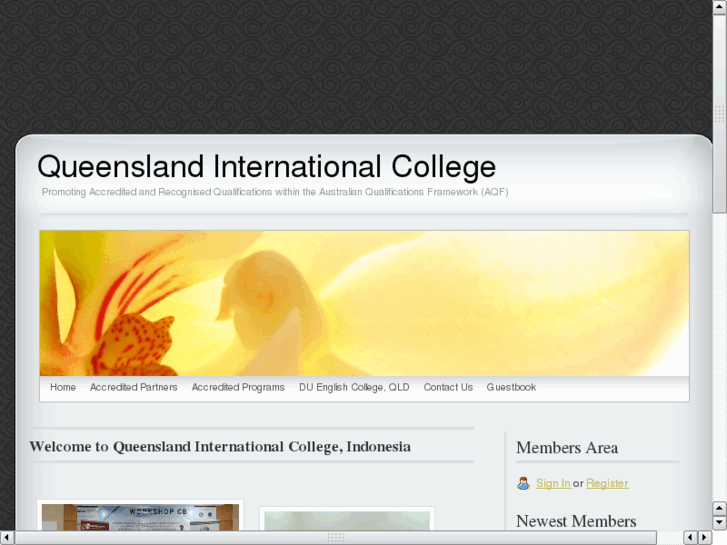Click the orchid flower banner image

pos(364,303)
